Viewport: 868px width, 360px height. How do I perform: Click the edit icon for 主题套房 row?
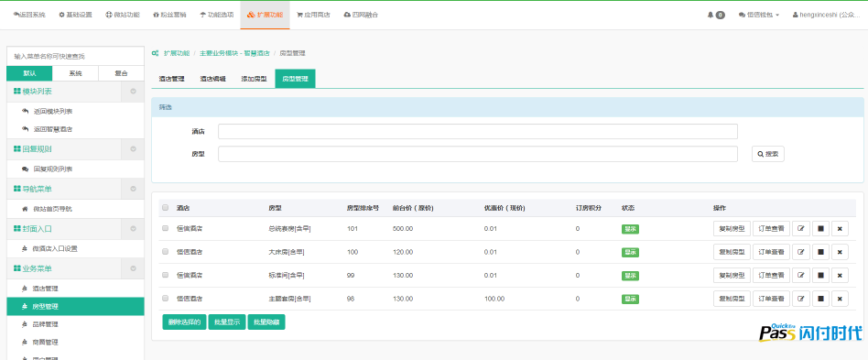[800, 299]
